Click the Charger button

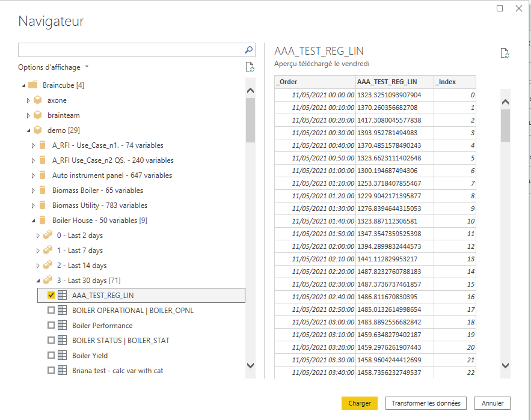[359, 403]
